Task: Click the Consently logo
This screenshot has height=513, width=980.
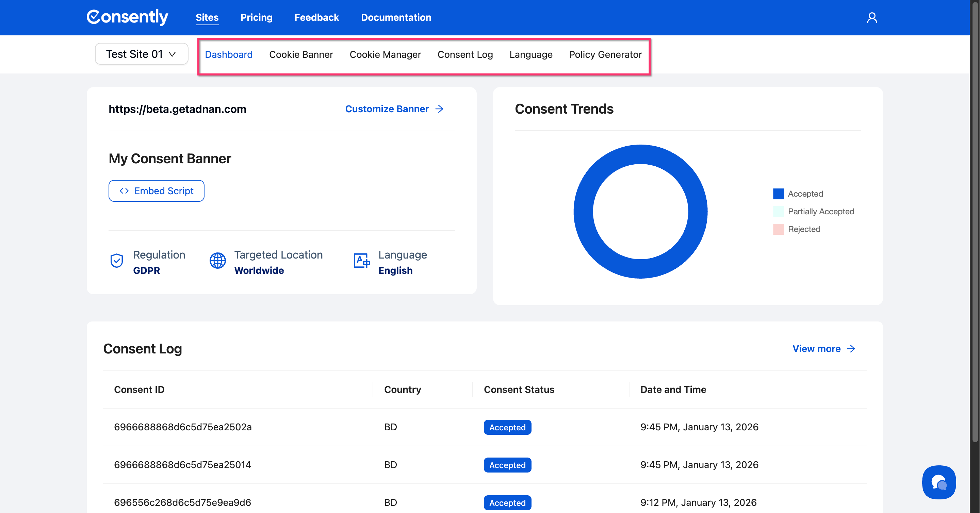Action: click(x=127, y=17)
